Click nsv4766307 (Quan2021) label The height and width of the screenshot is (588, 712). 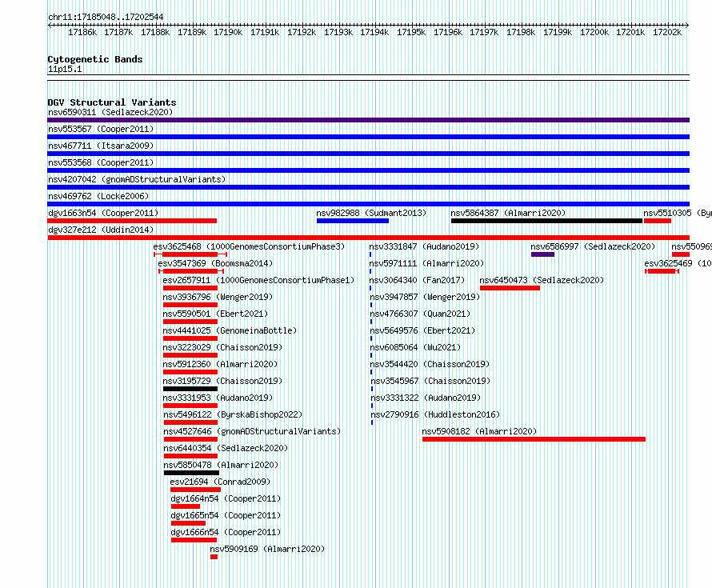click(x=420, y=314)
